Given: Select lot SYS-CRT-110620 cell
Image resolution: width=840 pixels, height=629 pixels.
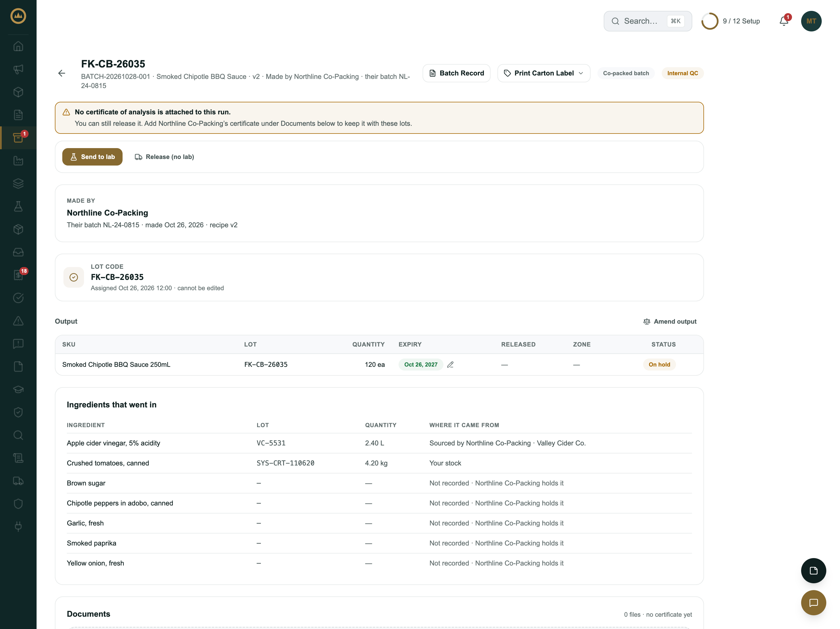Looking at the screenshot, I should pyautogui.click(x=285, y=463).
